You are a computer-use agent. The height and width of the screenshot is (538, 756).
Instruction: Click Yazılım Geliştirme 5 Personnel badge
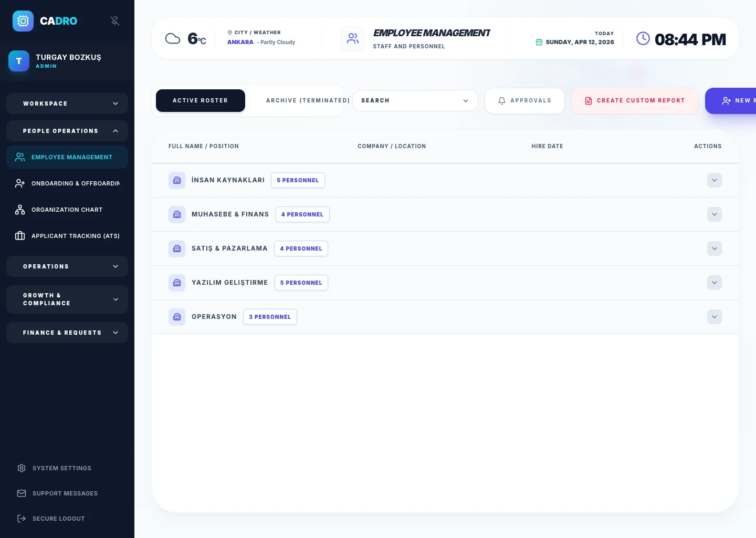(301, 283)
